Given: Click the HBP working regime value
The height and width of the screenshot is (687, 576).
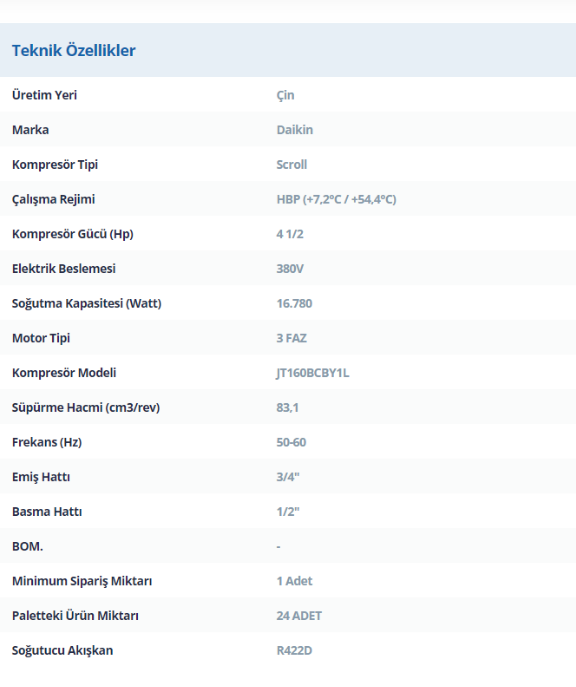Looking at the screenshot, I should [x=336, y=199].
